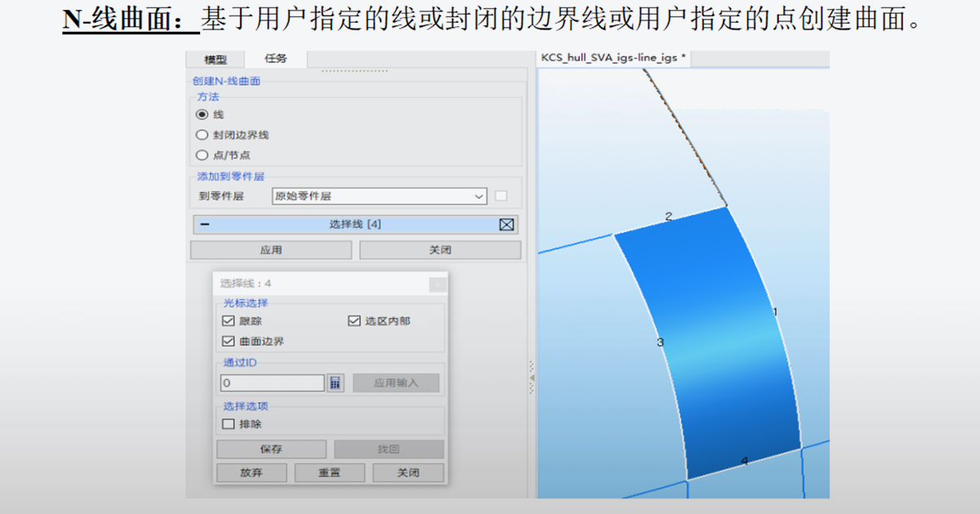Image resolution: width=980 pixels, height=514 pixels.
Task: Close the 选择线：4 dialog with its X button
Action: [x=438, y=284]
